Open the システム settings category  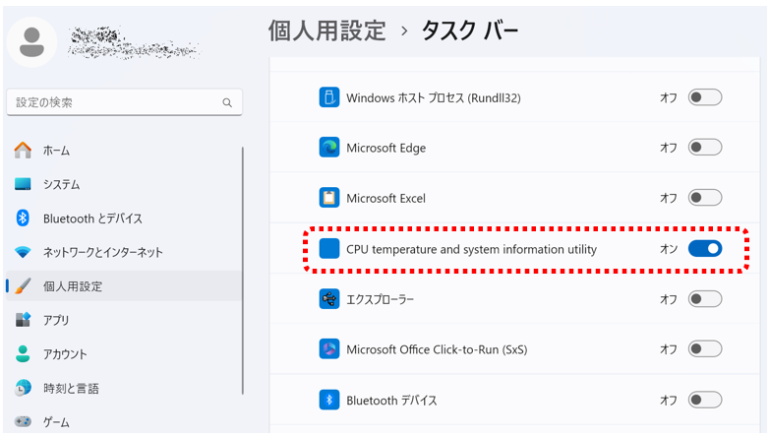click(x=124, y=184)
